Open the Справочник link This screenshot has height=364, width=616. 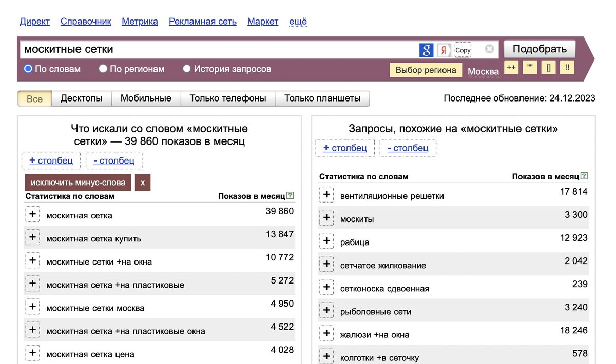[x=86, y=22]
